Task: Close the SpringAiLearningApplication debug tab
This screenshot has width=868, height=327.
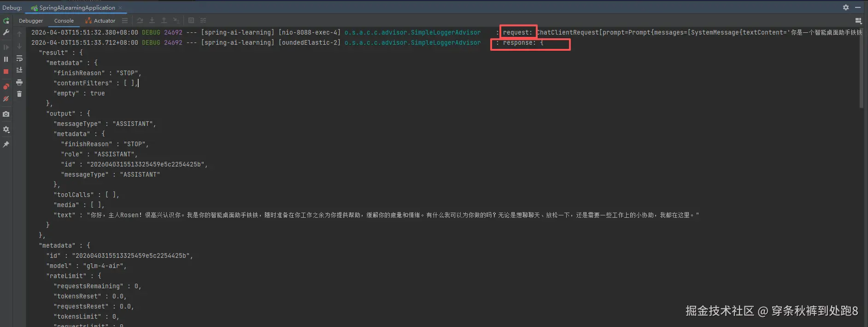Action: click(x=121, y=8)
